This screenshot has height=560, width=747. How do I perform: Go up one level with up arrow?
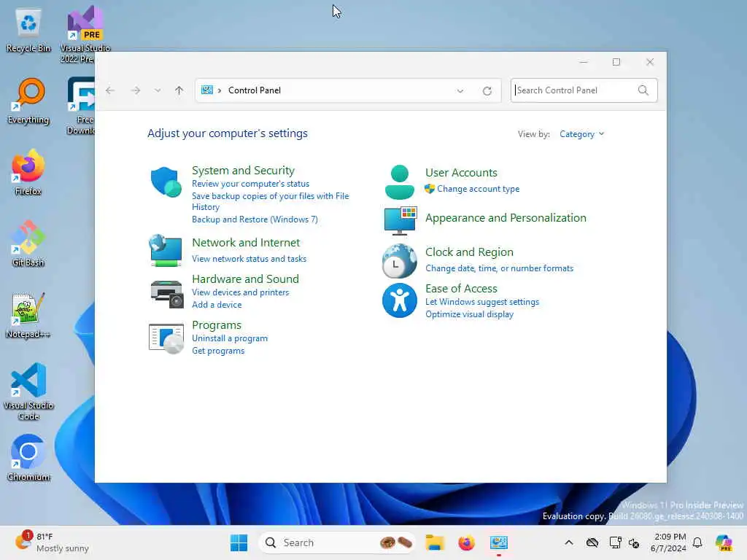point(179,90)
